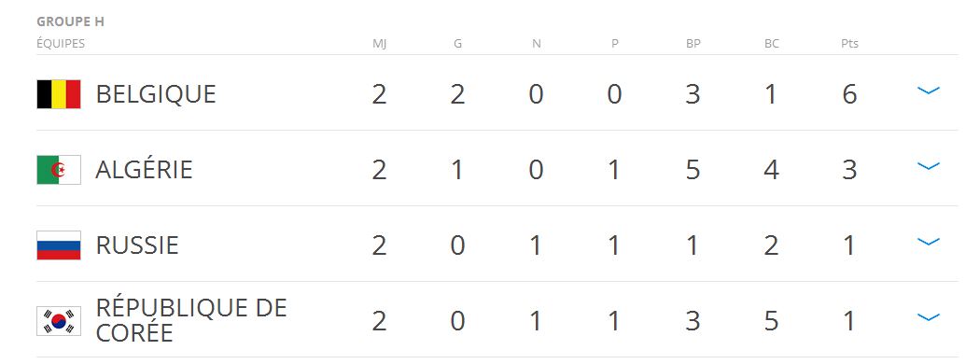Click the GROUPE H heading
The width and height of the screenshot is (980, 364).
[x=71, y=21]
